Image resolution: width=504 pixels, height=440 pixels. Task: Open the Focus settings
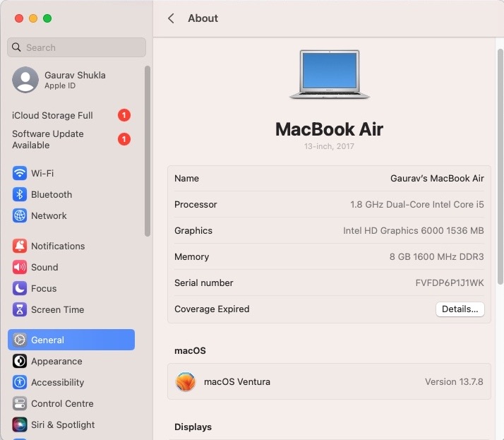71,288
